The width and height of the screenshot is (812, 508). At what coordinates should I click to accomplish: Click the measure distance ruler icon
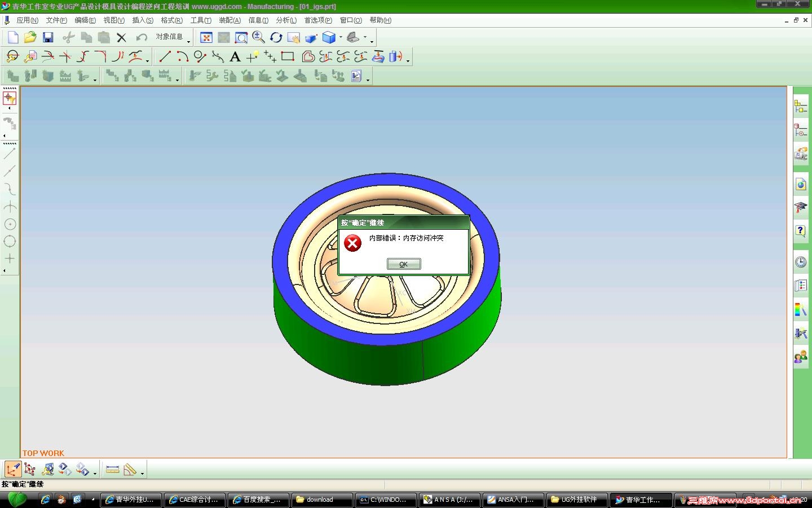click(112, 470)
